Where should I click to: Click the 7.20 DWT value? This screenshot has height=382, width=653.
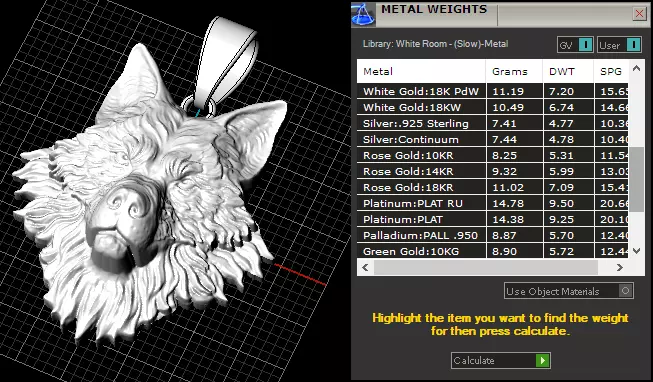(x=561, y=91)
